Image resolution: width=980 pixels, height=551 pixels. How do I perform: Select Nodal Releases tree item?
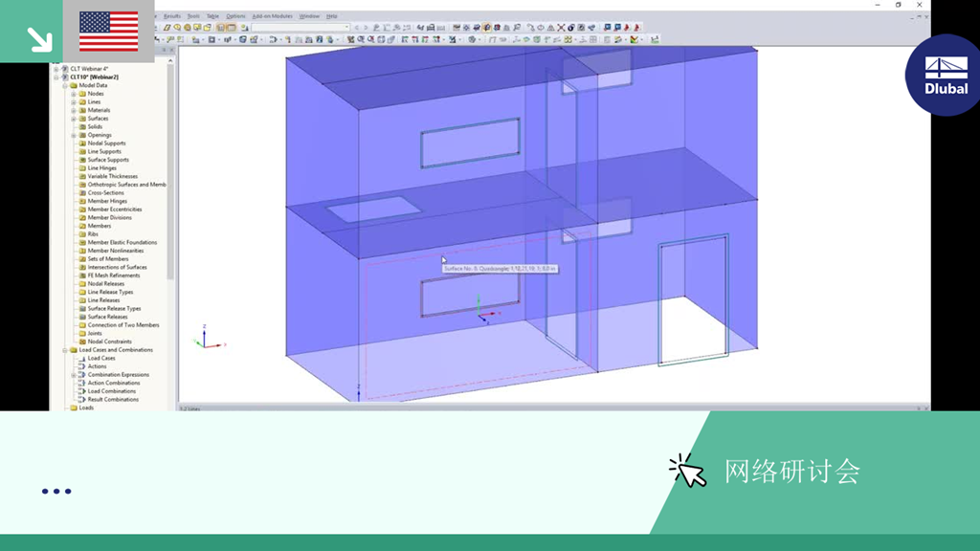pos(105,283)
